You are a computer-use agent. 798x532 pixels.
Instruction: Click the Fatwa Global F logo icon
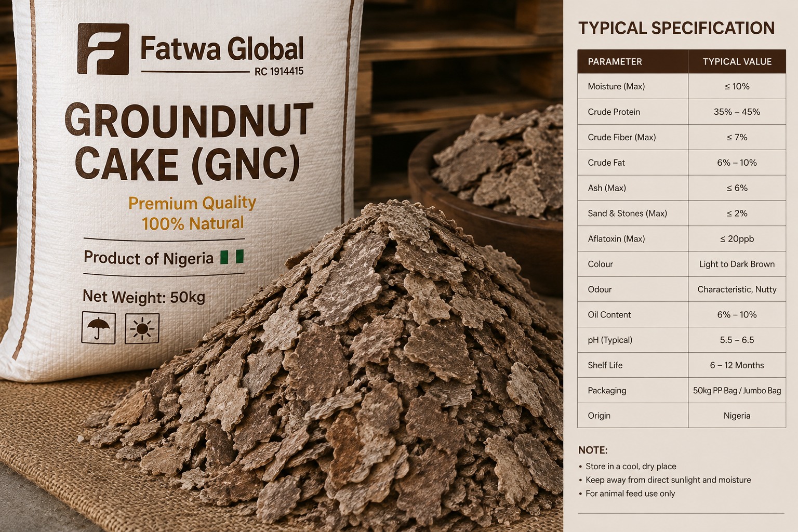(103, 49)
